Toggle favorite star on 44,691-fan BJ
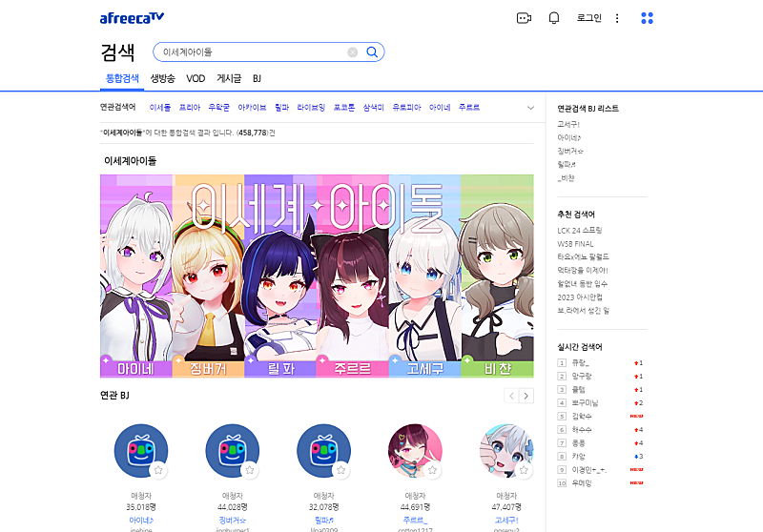Screen dimensions: 763x532 click(x=432, y=470)
